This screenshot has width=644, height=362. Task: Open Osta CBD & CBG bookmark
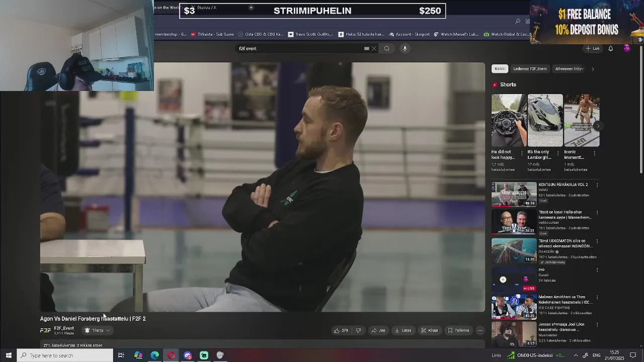[261, 34]
